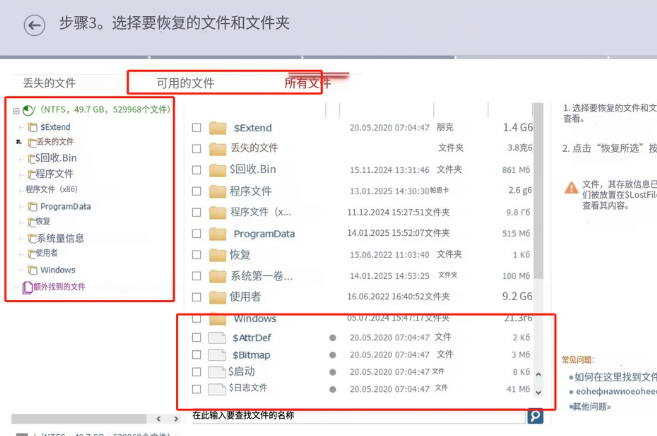Check the $Extend folder checkbox

pos(197,127)
